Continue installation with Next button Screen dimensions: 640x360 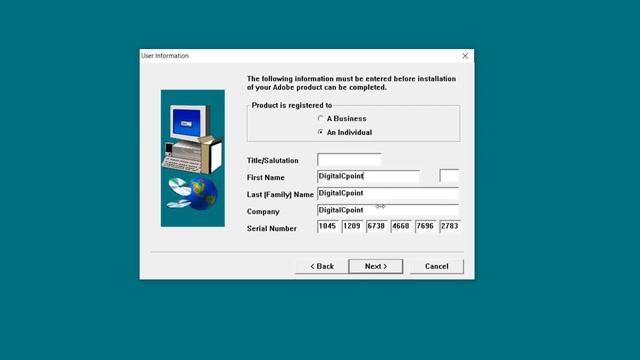point(376,266)
